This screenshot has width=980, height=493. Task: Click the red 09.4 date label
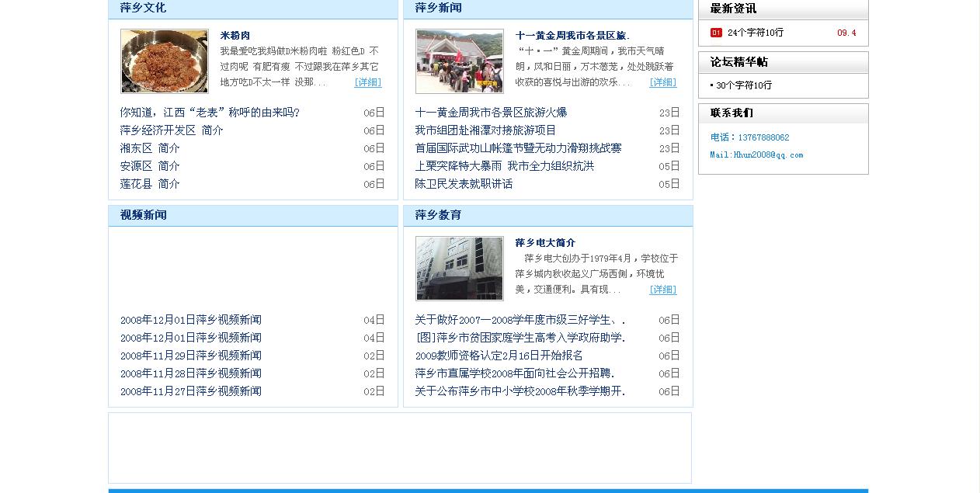[846, 33]
